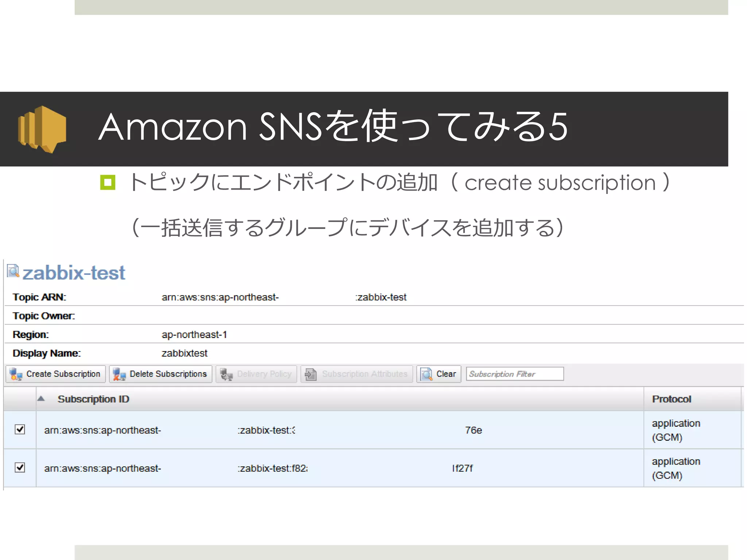Click application (GCM) protocol in first row
The width and height of the screenshot is (747, 560).
pyautogui.click(x=676, y=430)
